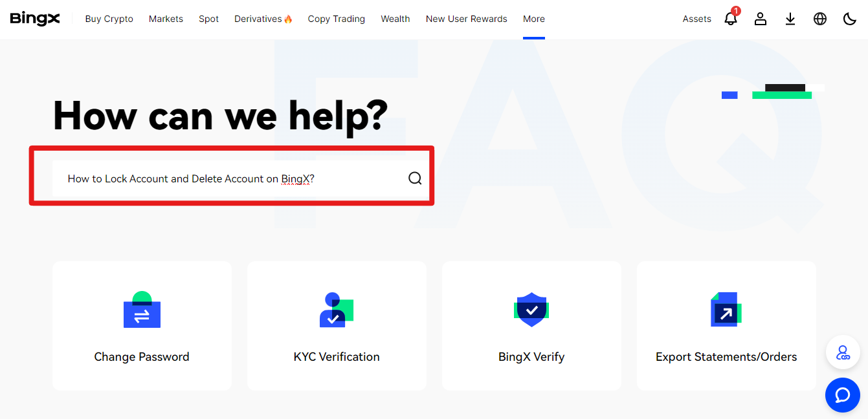Click the FAQ search input field
The width and height of the screenshot is (868, 419).
[x=241, y=178]
